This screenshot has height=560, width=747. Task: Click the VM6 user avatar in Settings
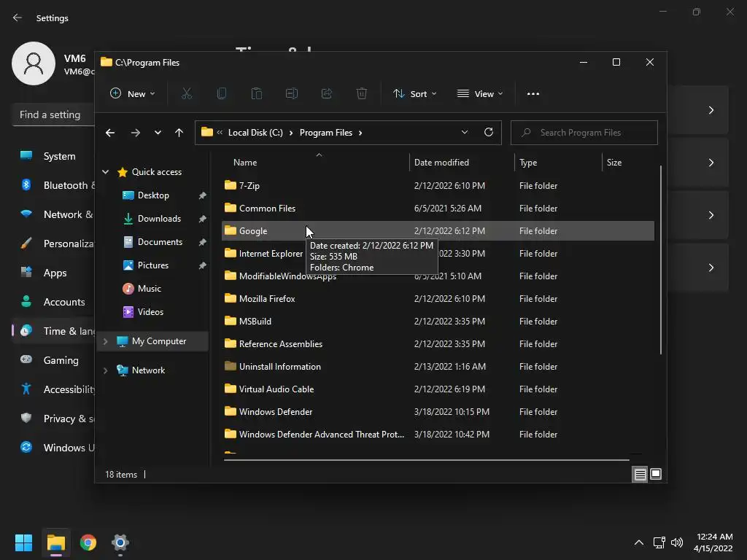pyautogui.click(x=34, y=63)
